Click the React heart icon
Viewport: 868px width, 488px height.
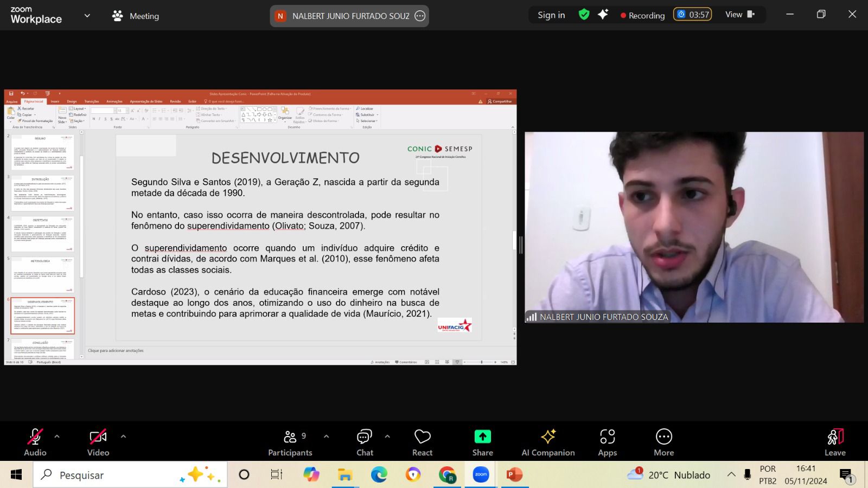[422, 442]
